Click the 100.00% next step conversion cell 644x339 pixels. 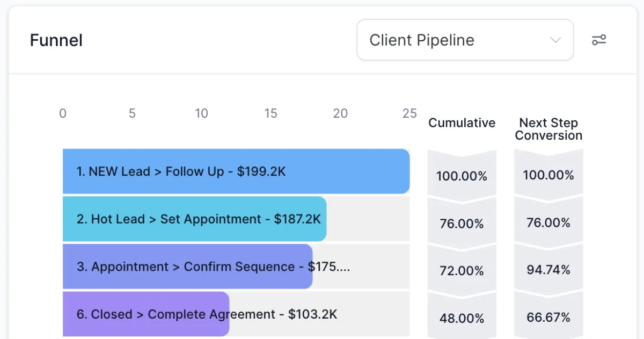pyautogui.click(x=548, y=175)
